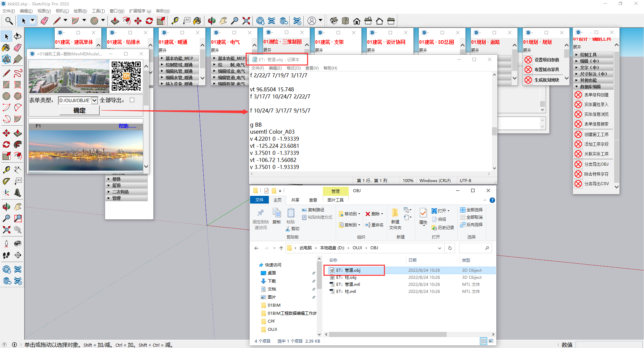
Task: Click 表单结构创建 icon in right panel
Action: click(x=578, y=95)
